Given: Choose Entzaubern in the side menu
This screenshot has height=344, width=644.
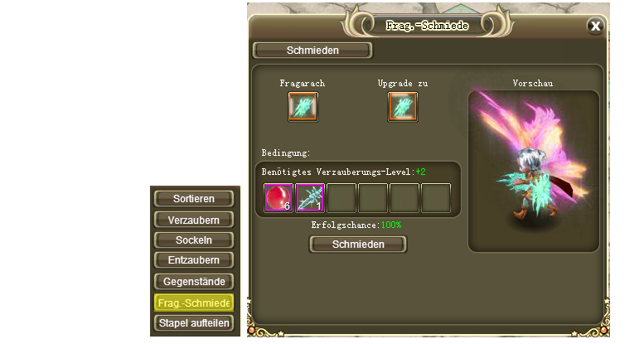Looking at the screenshot, I should [194, 259].
